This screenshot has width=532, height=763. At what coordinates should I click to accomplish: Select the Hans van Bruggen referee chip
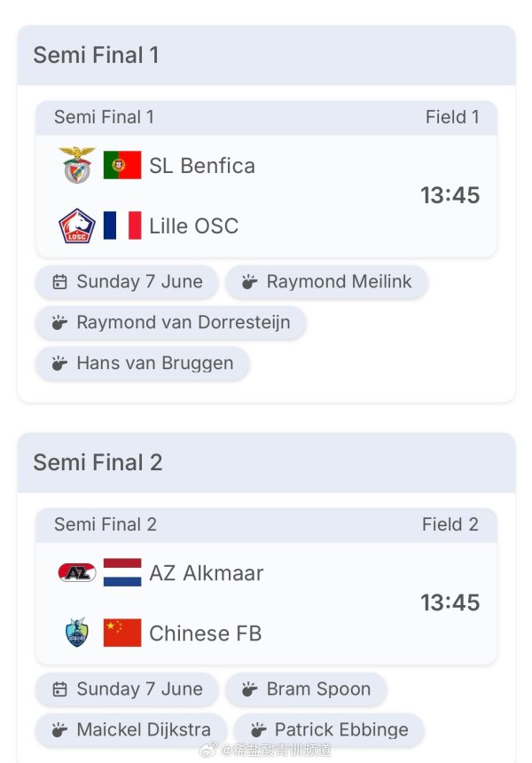tap(143, 364)
